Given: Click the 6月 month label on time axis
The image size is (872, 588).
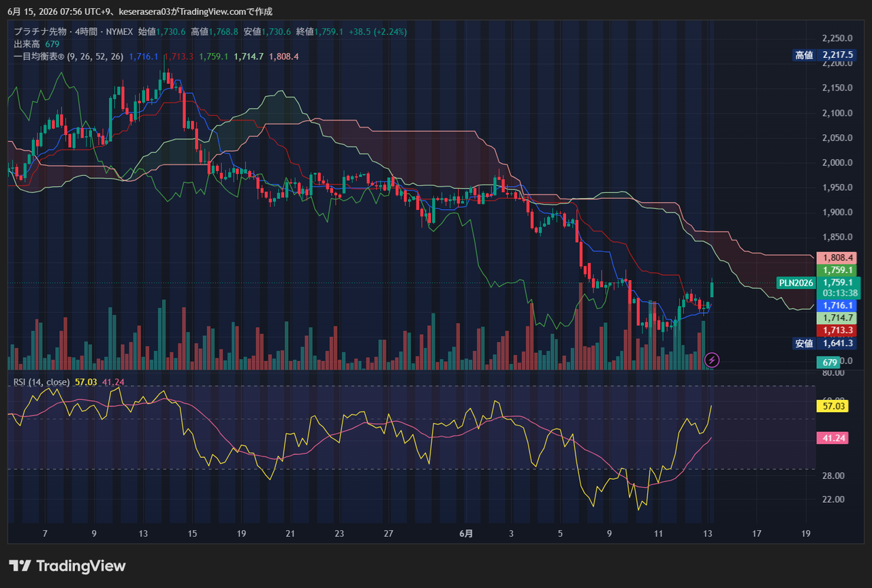Looking at the screenshot, I should coord(467,533).
